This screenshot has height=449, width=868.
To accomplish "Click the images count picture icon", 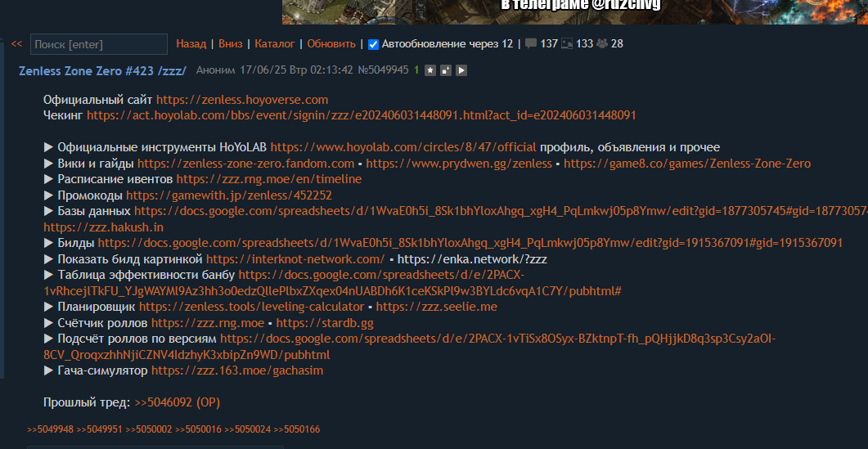I will (x=567, y=43).
